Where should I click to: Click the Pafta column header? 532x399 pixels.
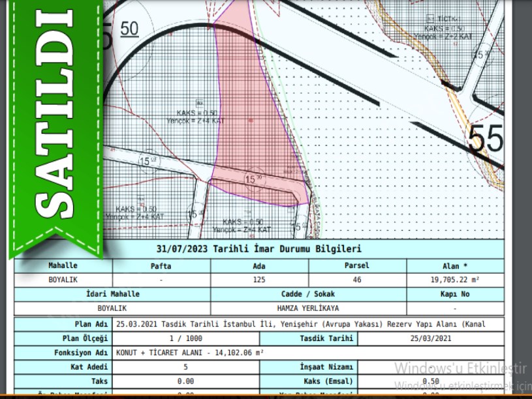(161, 266)
